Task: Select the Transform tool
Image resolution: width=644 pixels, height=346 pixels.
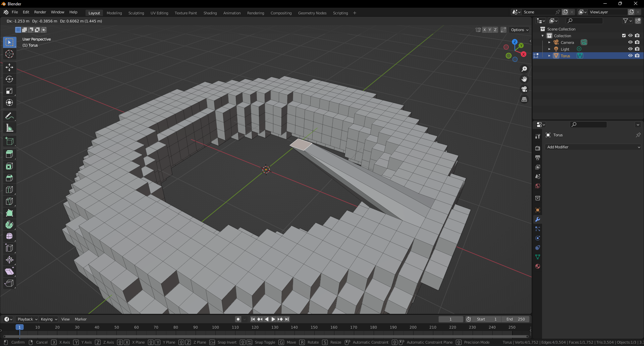Action: (x=9, y=102)
